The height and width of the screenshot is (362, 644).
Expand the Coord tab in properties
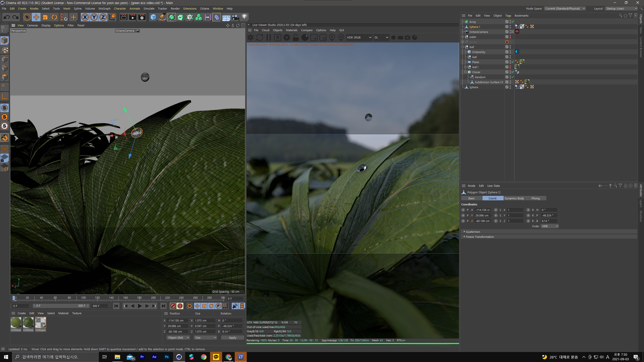pos(492,198)
